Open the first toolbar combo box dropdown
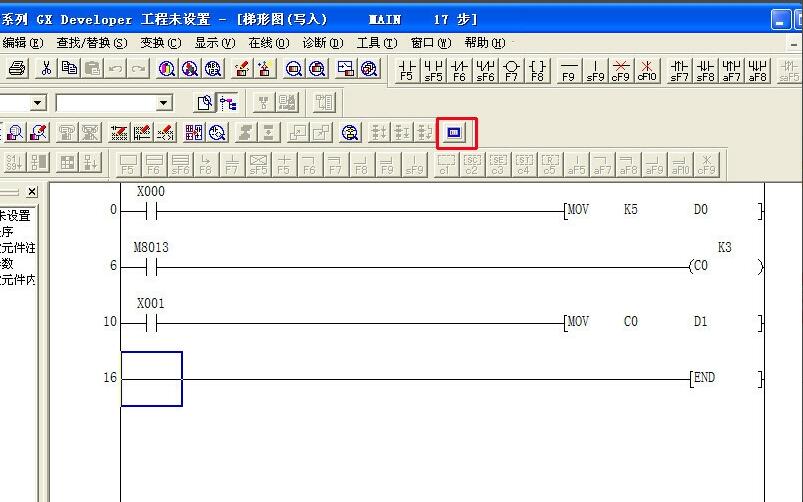The height and width of the screenshot is (502, 803). pyautogui.click(x=37, y=102)
